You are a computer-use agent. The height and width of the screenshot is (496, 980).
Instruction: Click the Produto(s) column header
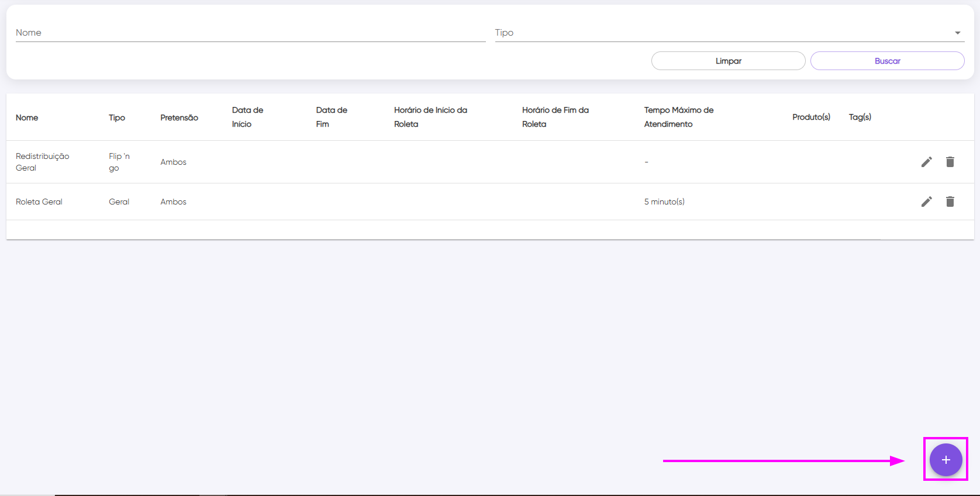pyautogui.click(x=811, y=117)
